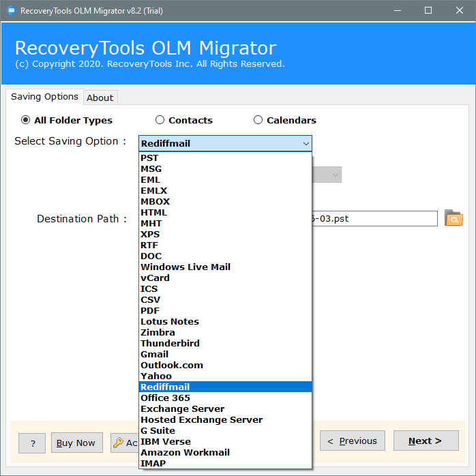Click the highlighted Rediffmail list entry

[x=225, y=387]
